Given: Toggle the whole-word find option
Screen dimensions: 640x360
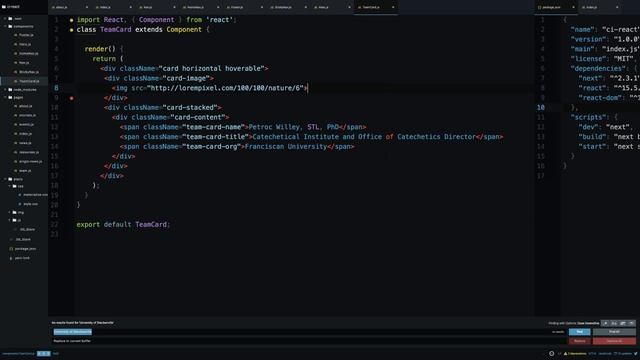Looking at the screenshot, I should click(x=631, y=323).
